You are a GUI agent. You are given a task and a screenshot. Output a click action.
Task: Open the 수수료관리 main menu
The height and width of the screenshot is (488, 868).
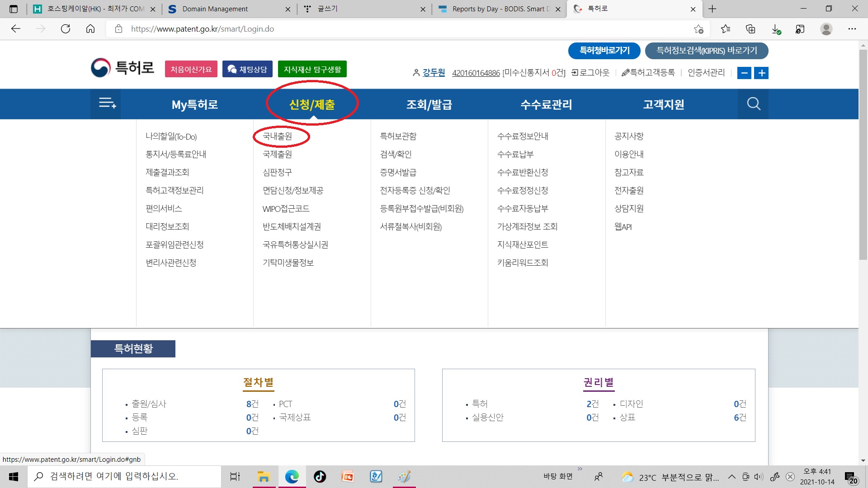(546, 104)
